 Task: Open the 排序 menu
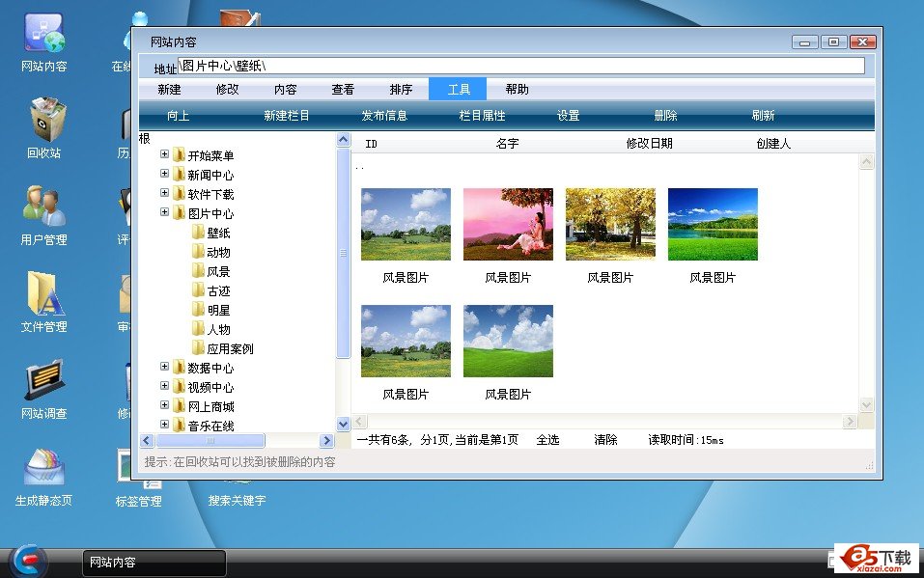click(x=401, y=90)
